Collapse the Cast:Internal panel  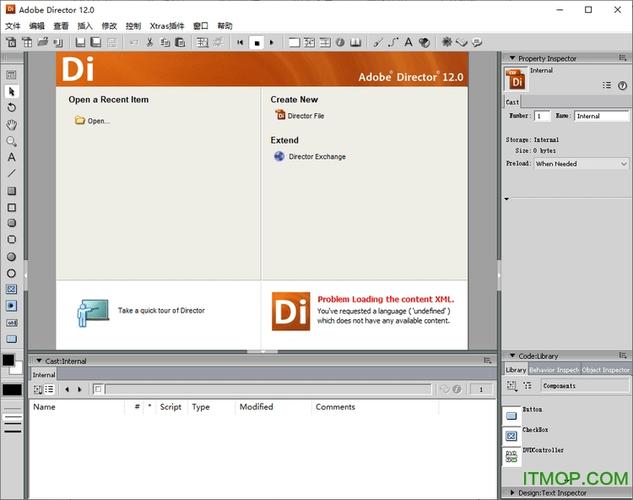39,360
